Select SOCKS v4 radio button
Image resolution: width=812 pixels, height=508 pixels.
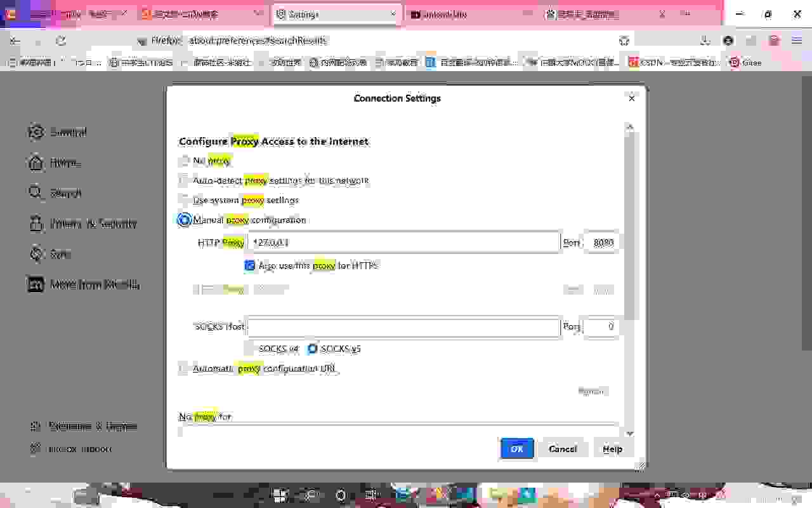(x=250, y=349)
